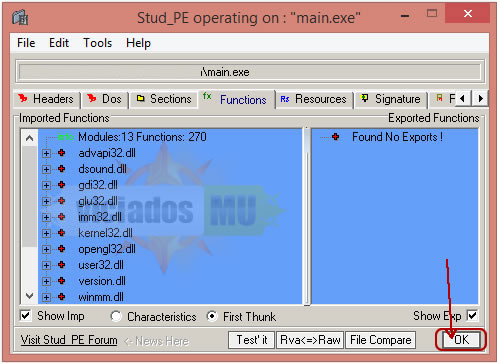Select the winmm.dll module name

tap(101, 297)
